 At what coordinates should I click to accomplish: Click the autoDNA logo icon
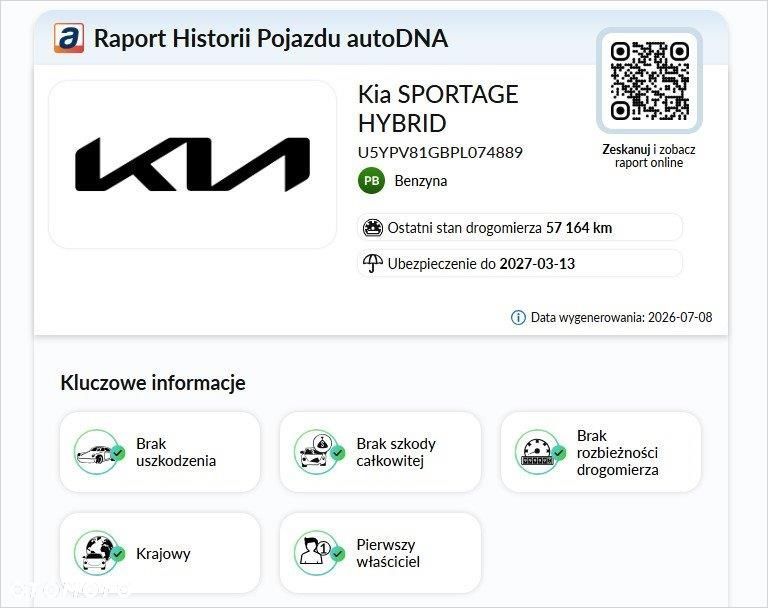tap(69, 38)
